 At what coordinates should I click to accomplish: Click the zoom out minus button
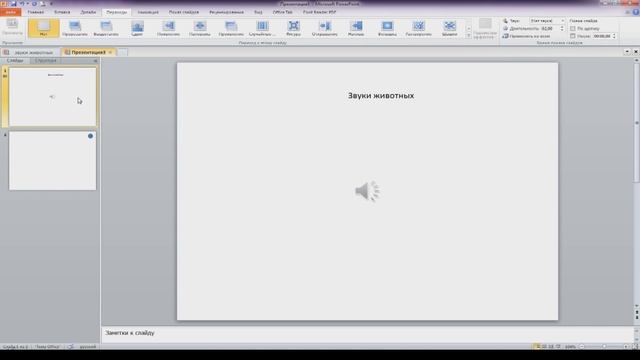[x=582, y=347]
